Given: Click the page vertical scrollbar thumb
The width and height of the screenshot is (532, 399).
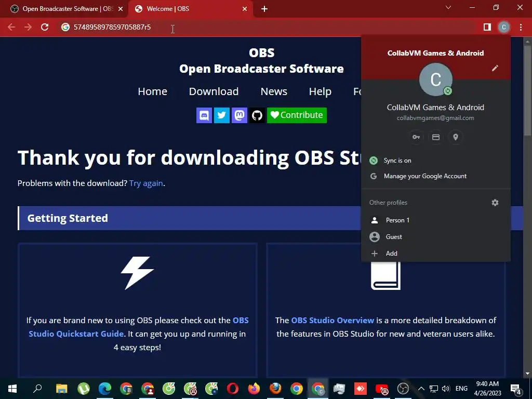Looking at the screenshot, I should [527, 90].
